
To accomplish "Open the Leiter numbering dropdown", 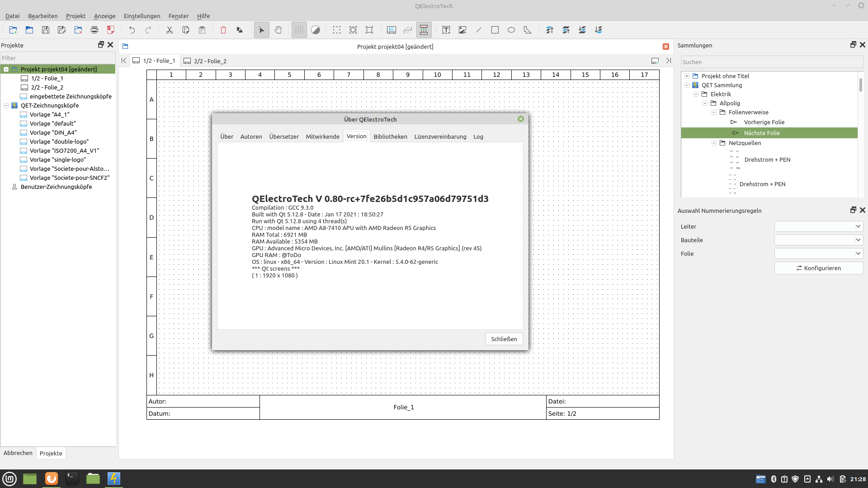I will pyautogui.click(x=818, y=226).
